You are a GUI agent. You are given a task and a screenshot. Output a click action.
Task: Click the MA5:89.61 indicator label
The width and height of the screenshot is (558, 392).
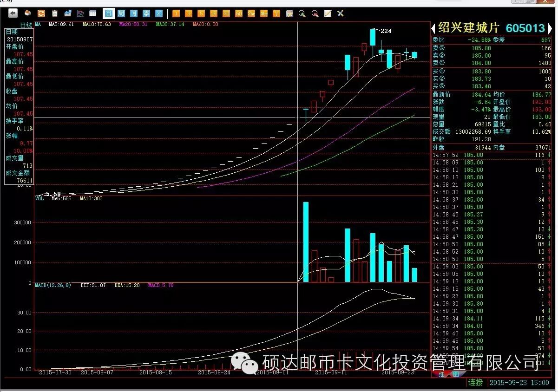click(61, 24)
